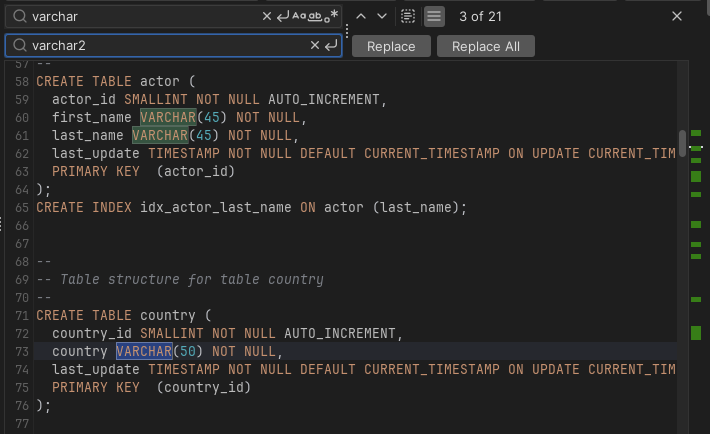Image resolution: width=710 pixels, height=434 pixels.
Task: Click the highlighted VARCHAR on line 73
Action: (143, 352)
